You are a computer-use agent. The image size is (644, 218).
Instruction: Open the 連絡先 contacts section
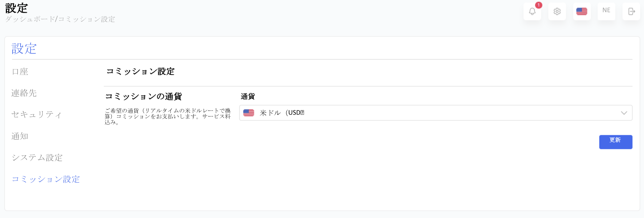24,93
